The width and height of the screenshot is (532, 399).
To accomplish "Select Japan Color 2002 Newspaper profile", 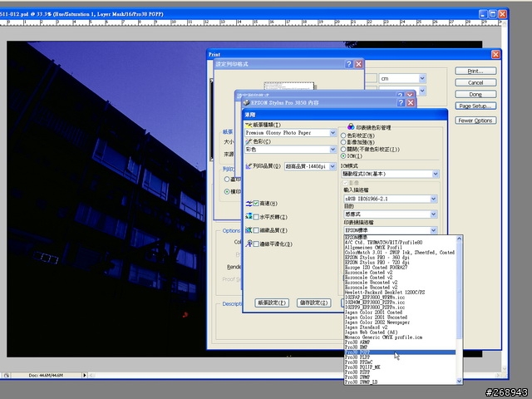I will coord(400,323).
